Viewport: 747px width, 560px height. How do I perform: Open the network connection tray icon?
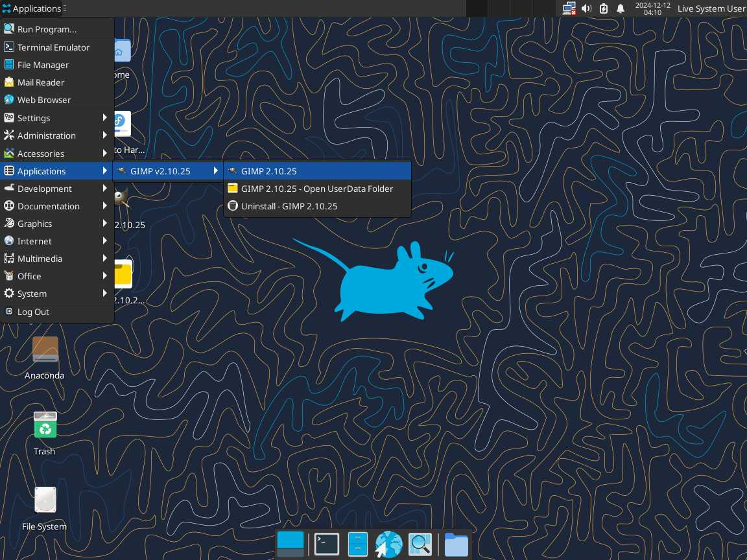pos(569,8)
